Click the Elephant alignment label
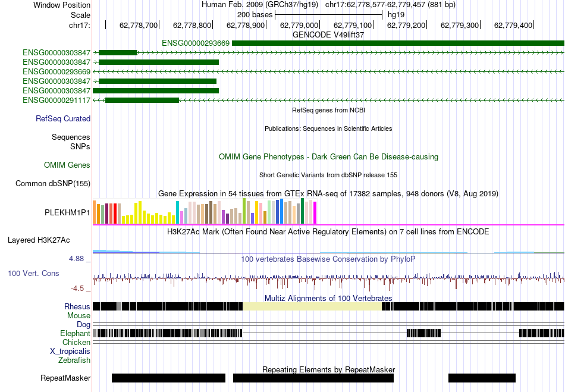The height and width of the screenshot is (392, 565). tap(76, 333)
